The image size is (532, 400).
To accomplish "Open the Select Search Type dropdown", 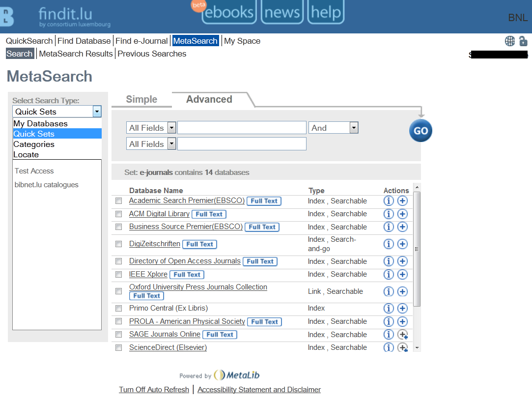I will (x=57, y=112).
